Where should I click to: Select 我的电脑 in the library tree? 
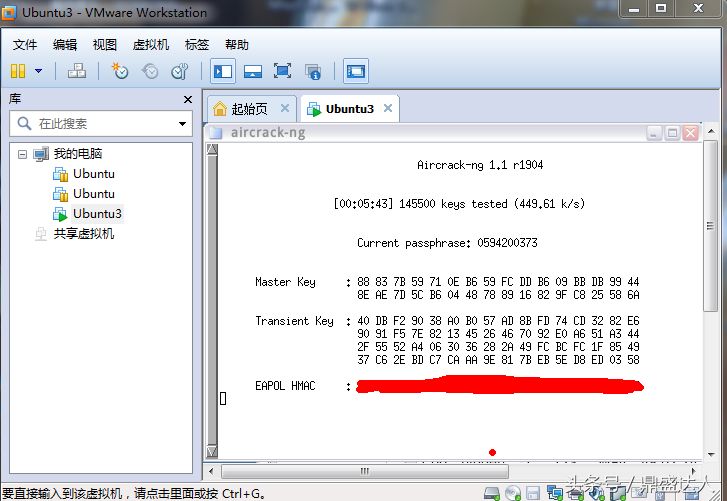coord(78,153)
